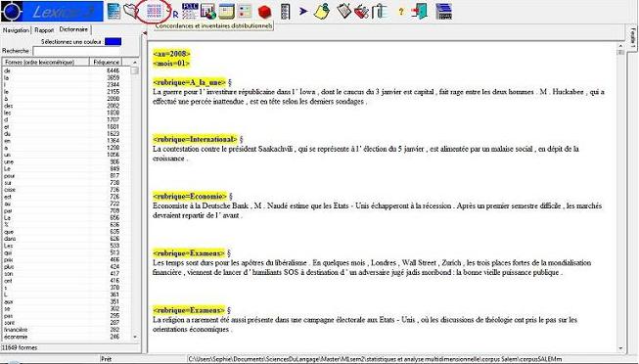Switch to the Navigation tab
Image resolution: width=639 pixels, height=364 pixels.
coord(16,30)
